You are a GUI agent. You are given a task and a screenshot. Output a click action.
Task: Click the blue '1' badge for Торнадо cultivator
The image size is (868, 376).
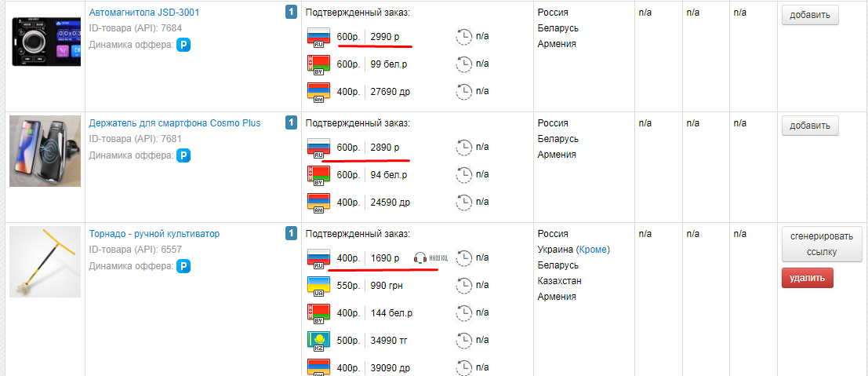click(291, 234)
